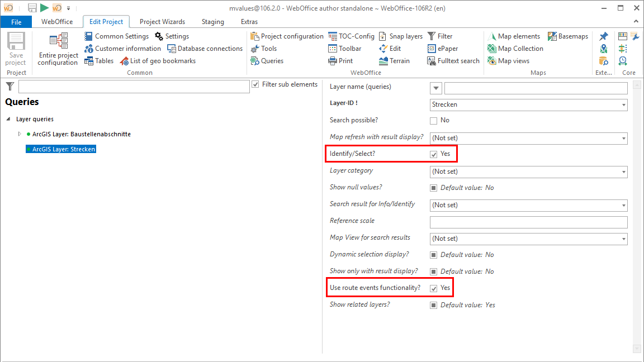Open the TOC-Config tool
Screen dimensions: 644x362
click(351, 36)
